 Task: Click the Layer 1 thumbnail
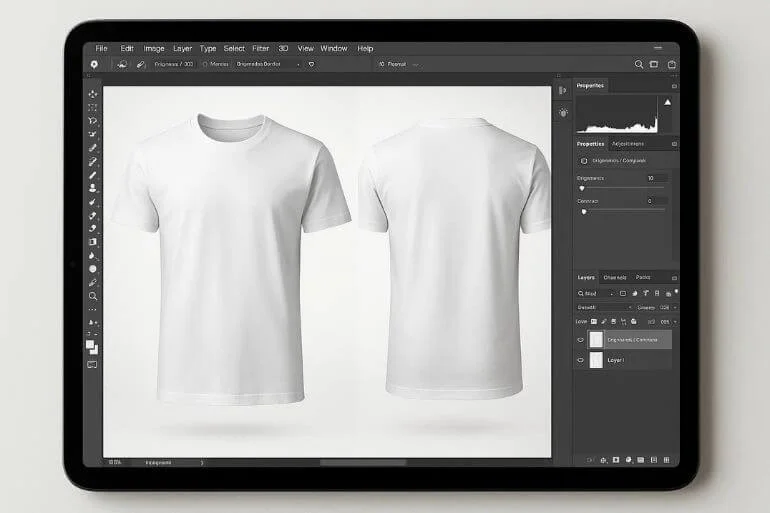tap(596, 360)
